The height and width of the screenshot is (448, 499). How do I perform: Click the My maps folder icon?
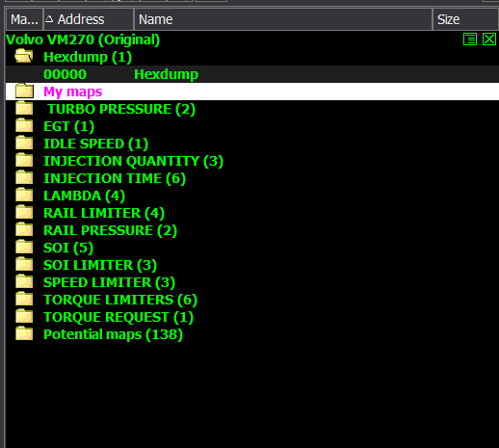(24, 91)
